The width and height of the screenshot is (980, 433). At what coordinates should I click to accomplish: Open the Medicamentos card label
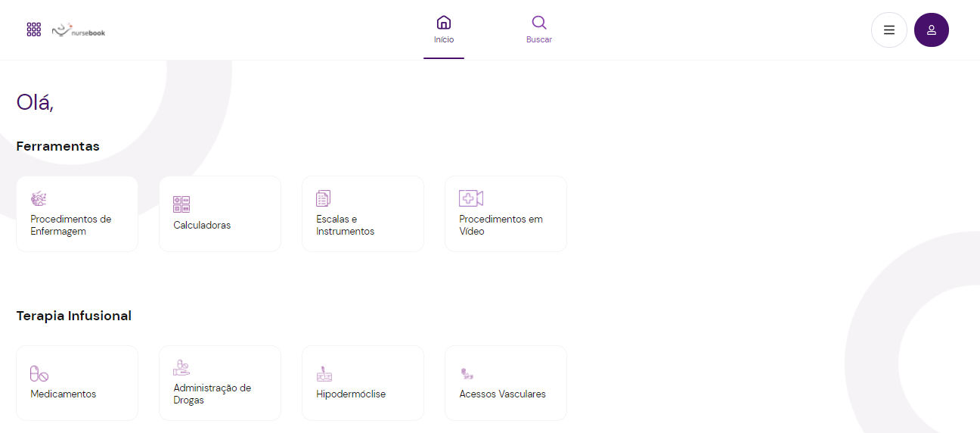click(64, 394)
